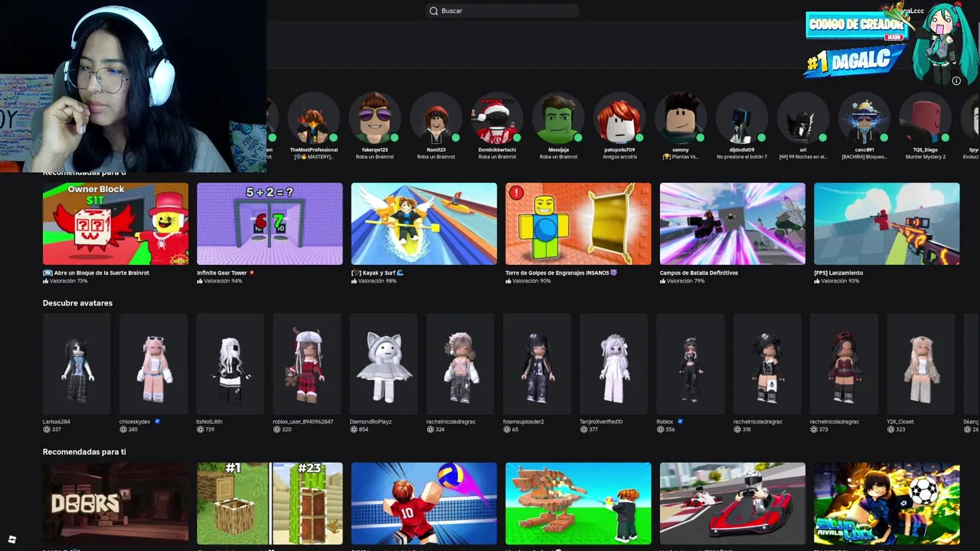Screen dimensions: 980x551
Task: Click '99 Noches en el...' status under uri
Action: (803, 157)
